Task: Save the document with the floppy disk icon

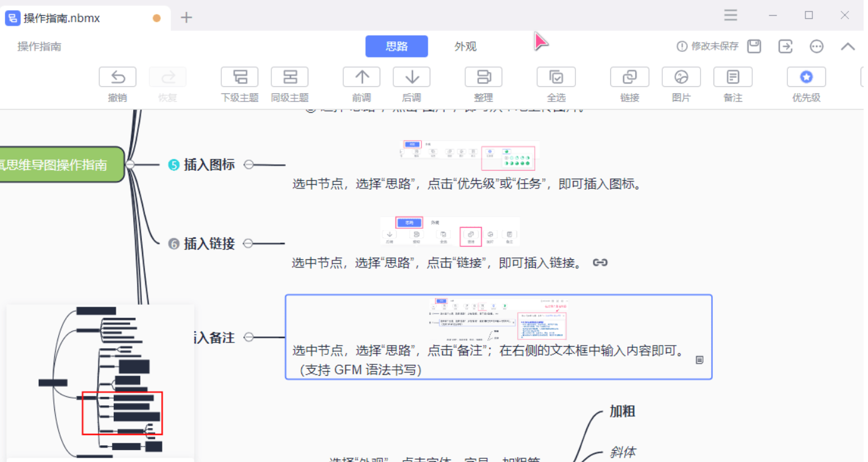Action: [x=754, y=46]
